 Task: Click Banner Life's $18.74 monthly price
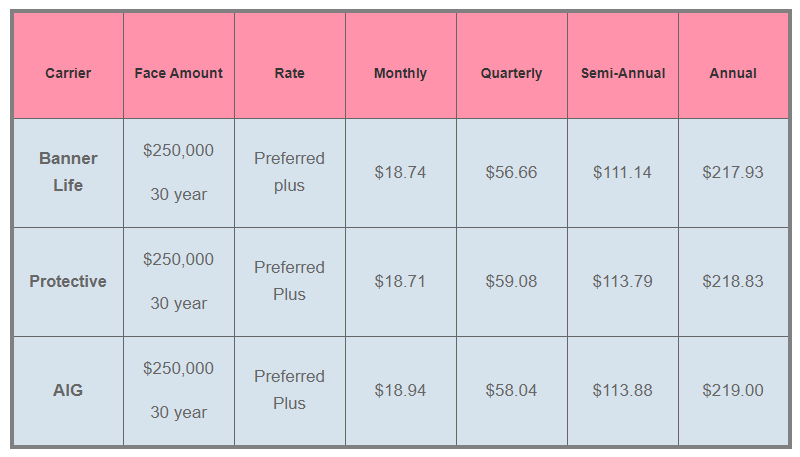pyautogui.click(x=400, y=172)
